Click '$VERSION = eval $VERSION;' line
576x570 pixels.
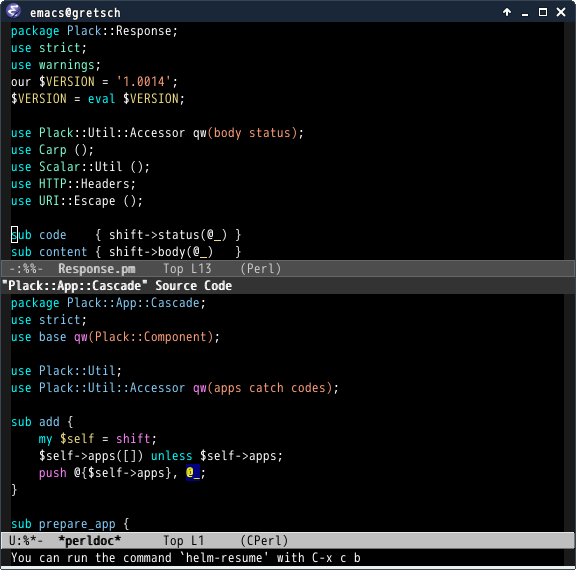click(x=98, y=98)
